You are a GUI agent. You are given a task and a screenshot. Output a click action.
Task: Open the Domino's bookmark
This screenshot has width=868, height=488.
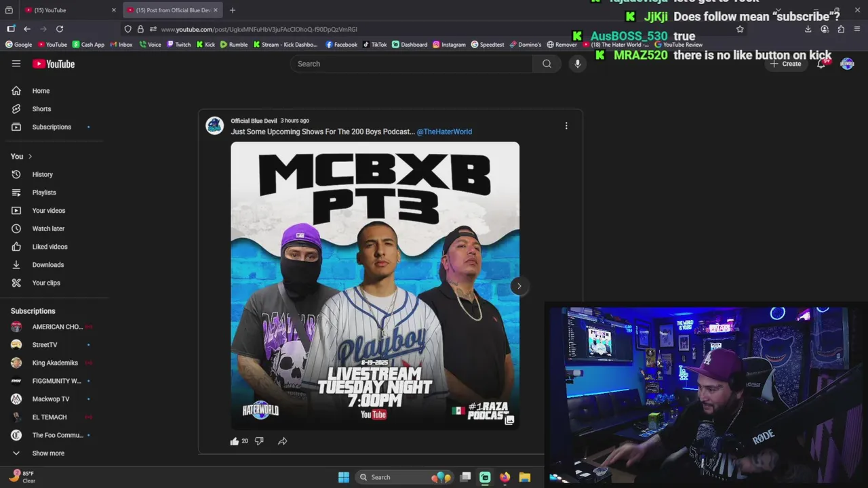(526, 45)
